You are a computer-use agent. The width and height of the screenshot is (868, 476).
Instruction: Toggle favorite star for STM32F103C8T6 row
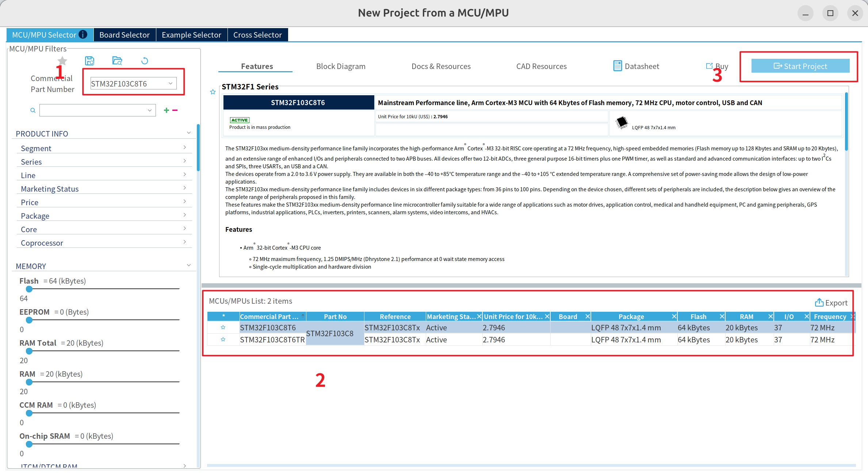pos(223,327)
